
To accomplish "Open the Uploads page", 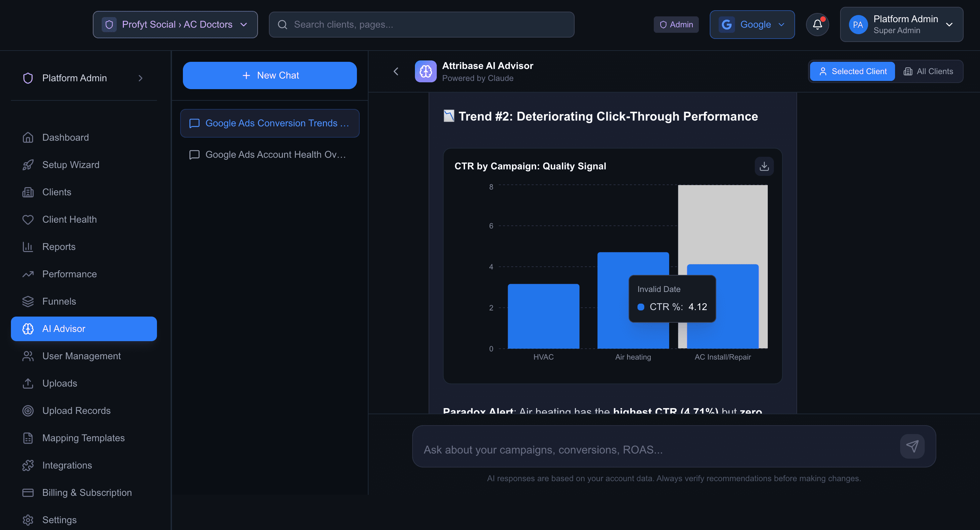I will [x=84, y=383].
